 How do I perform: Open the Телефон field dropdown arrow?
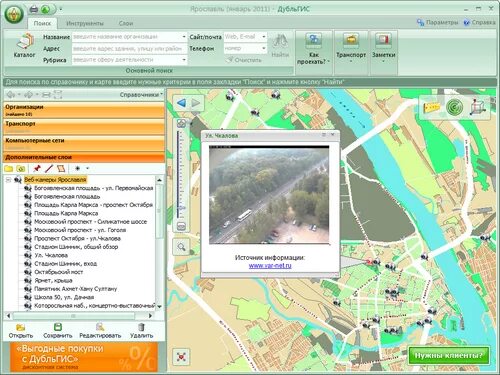coord(264,48)
